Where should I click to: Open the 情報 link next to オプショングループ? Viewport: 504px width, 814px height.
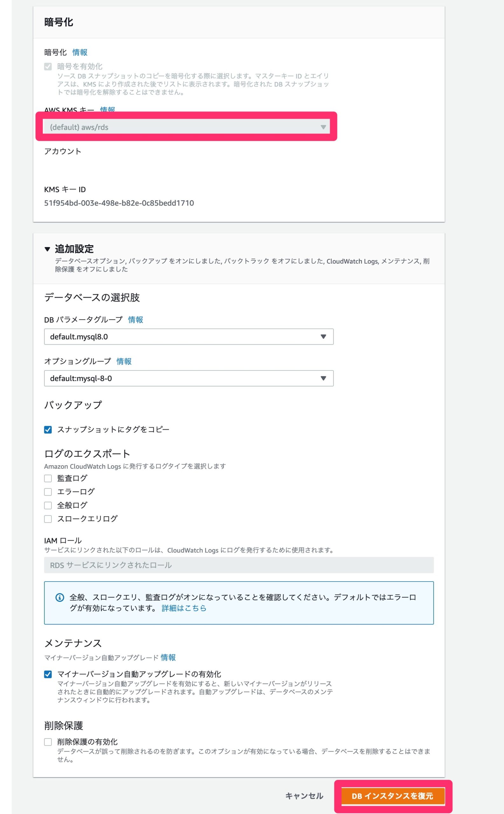coord(124,361)
